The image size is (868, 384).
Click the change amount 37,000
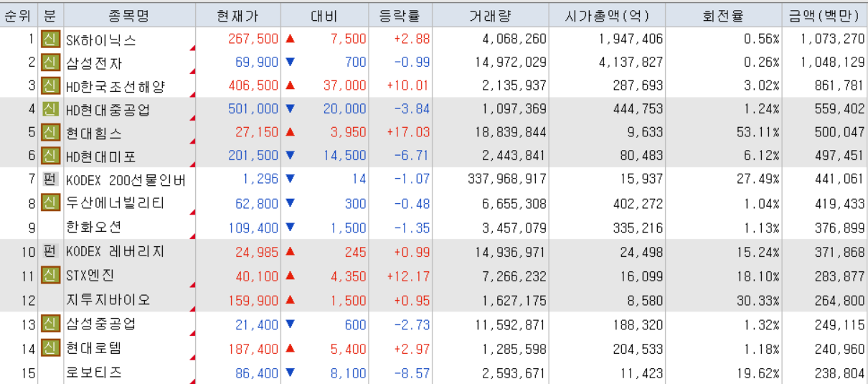[x=344, y=85]
